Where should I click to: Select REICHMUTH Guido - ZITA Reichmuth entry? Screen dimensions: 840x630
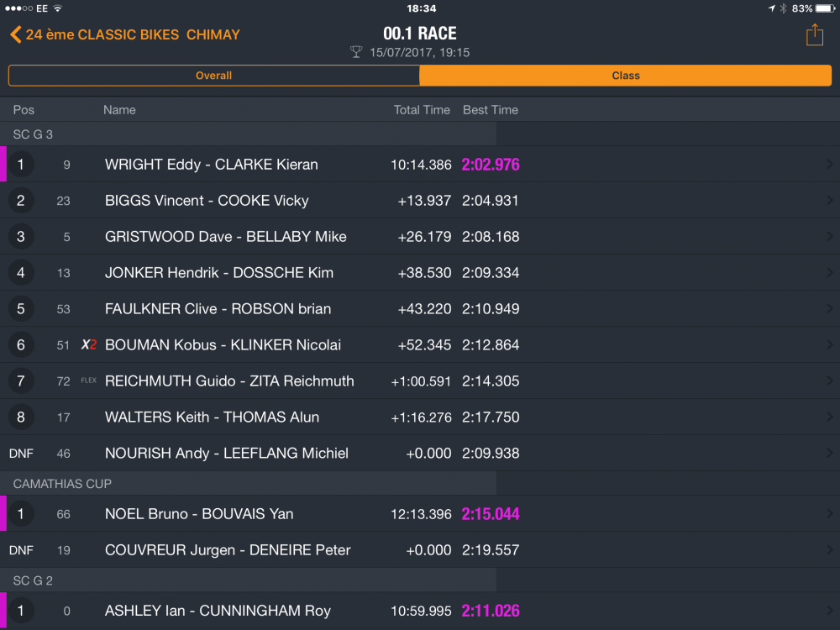coord(420,381)
